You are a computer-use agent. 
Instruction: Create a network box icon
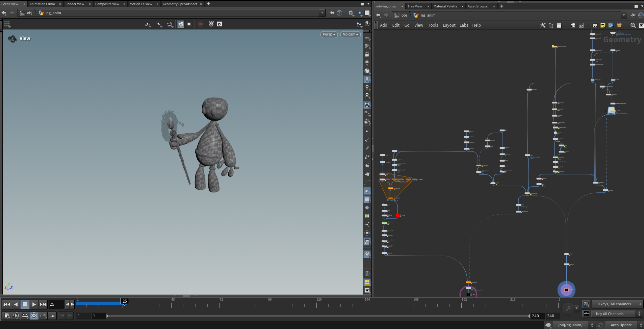coord(595,25)
